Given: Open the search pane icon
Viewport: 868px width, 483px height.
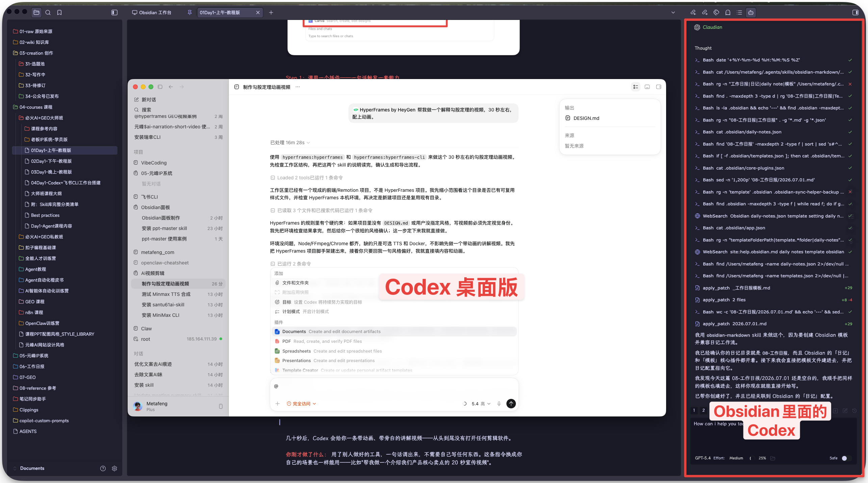Looking at the screenshot, I should click(48, 12).
